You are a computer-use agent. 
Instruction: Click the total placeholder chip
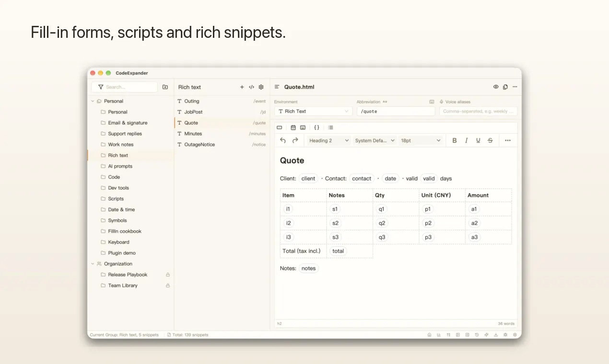point(338,251)
